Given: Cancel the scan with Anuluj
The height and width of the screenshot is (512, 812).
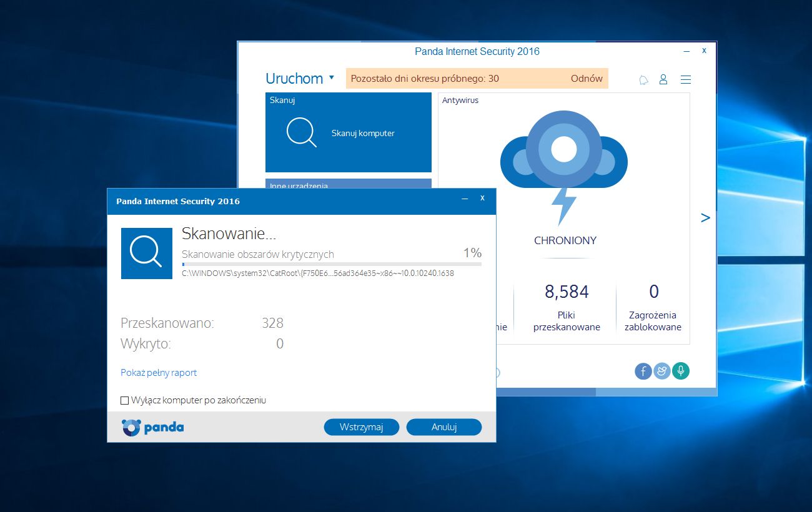Looking at the screenshot, I should click(444, 427).
